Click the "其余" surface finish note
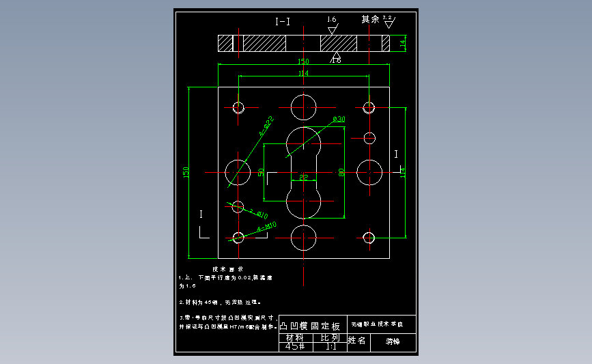Image resolution: width=592 pixels, height=364 pixels. click(x=370, y=19)
